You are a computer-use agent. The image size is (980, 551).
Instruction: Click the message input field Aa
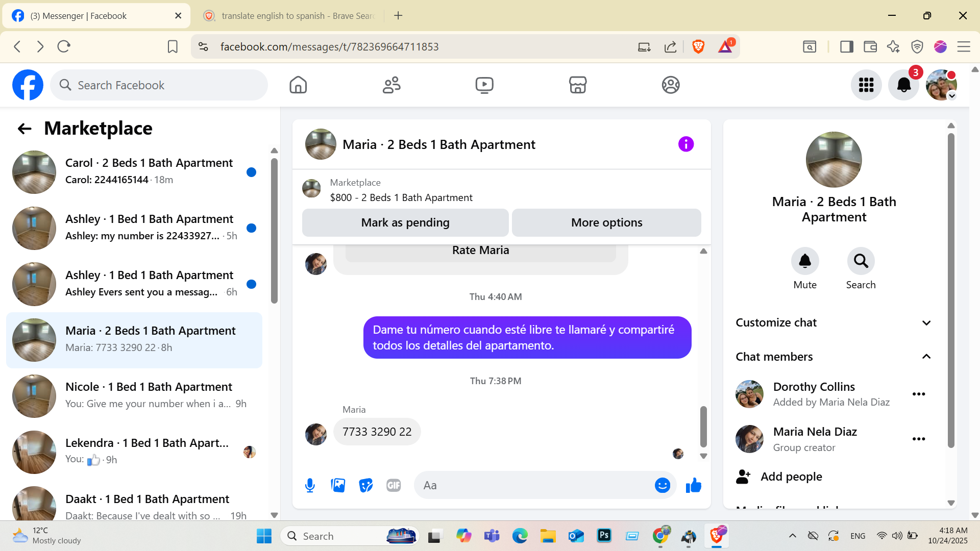[533, 485]
